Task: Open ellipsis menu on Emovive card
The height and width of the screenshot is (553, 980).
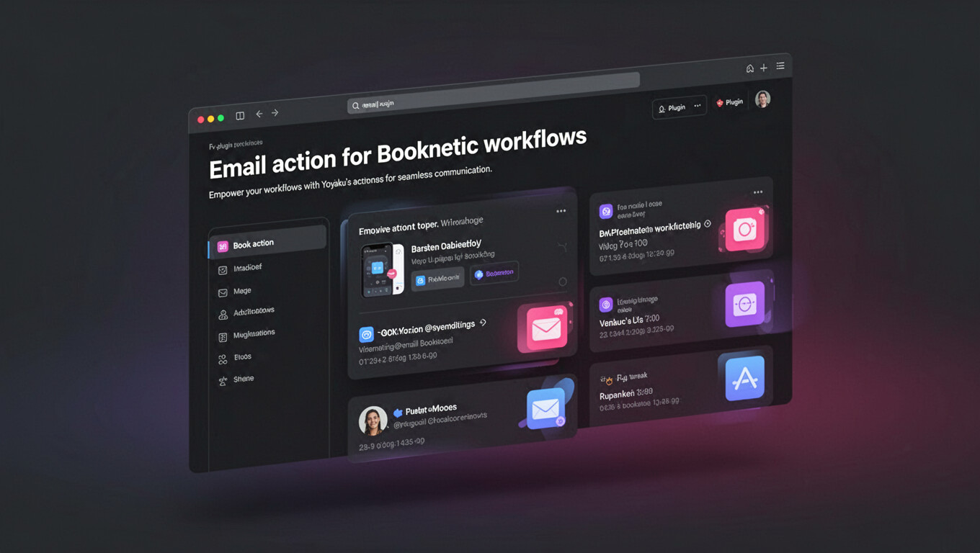Action: pyautogui.click(x=561, y=211)
